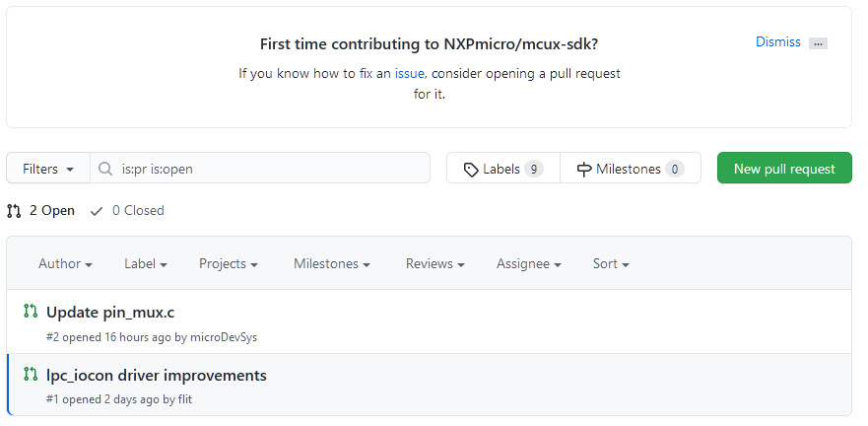Go to the Milestones page button
The height and width of the screenshot is (426, 868).
[x=631, y=169]
